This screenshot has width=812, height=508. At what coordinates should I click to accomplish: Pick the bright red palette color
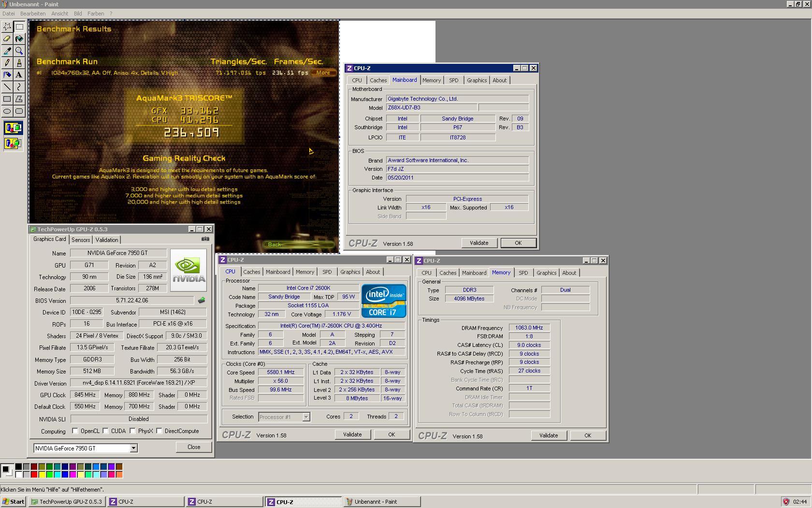34,475
